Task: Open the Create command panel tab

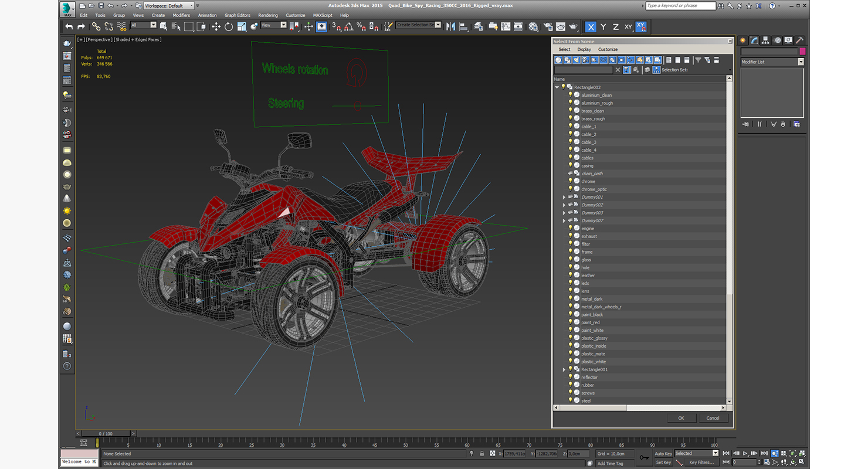Action: [x=743, y=40]
